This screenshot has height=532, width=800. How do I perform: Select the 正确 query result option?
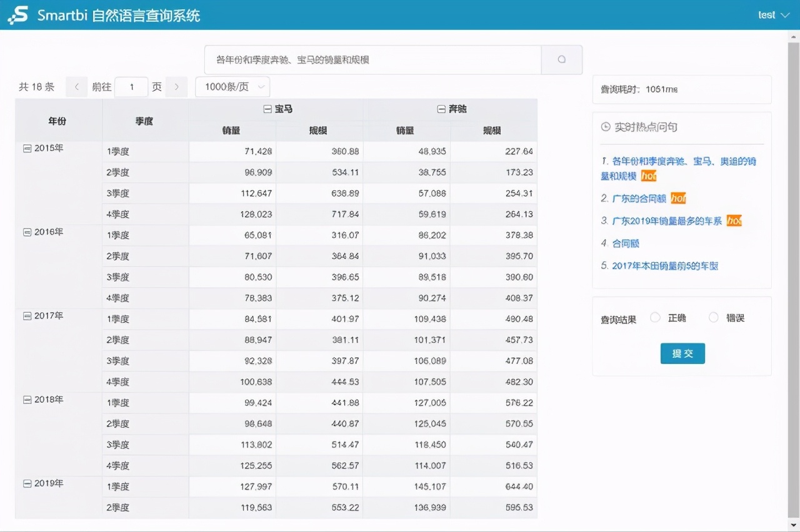pyautogui.click(x=655, y=317)
